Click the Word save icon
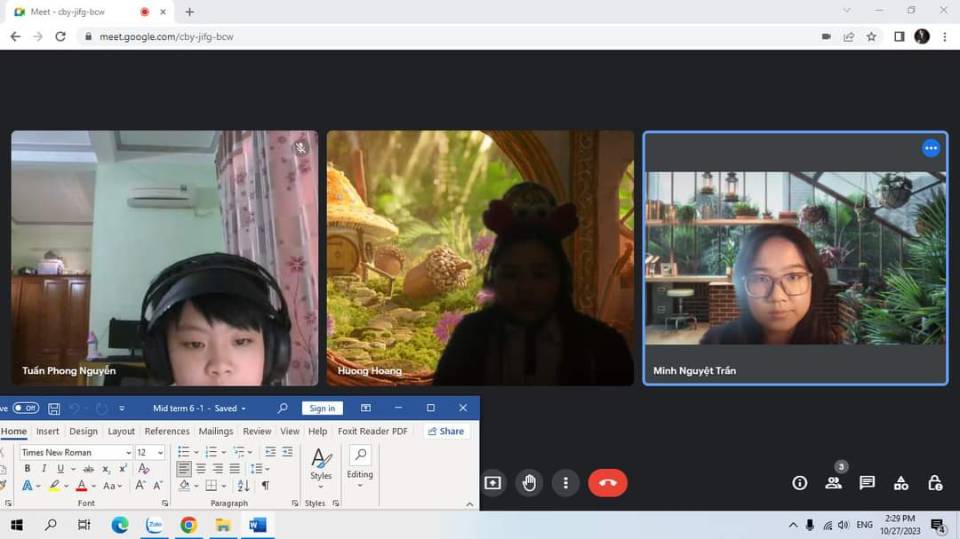960x539 pixels. (54, 408)
